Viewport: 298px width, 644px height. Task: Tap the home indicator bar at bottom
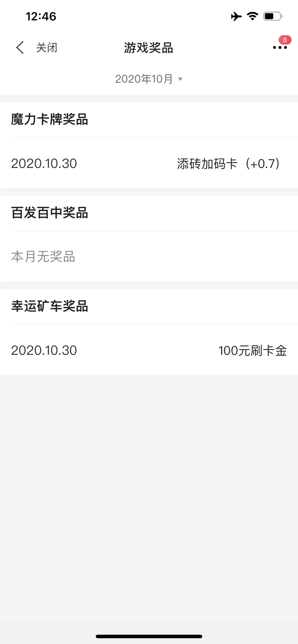[149, 636]
